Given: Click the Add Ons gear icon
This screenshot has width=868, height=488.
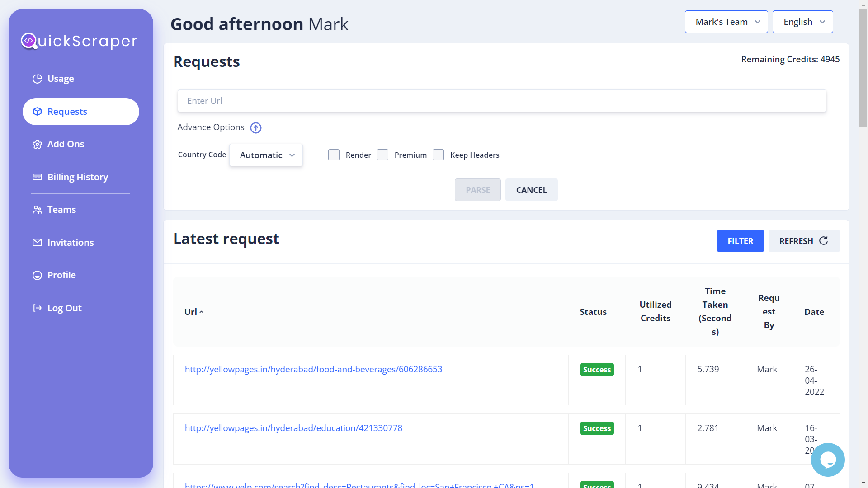Looking at the screenshot, I should click(37, 144).
